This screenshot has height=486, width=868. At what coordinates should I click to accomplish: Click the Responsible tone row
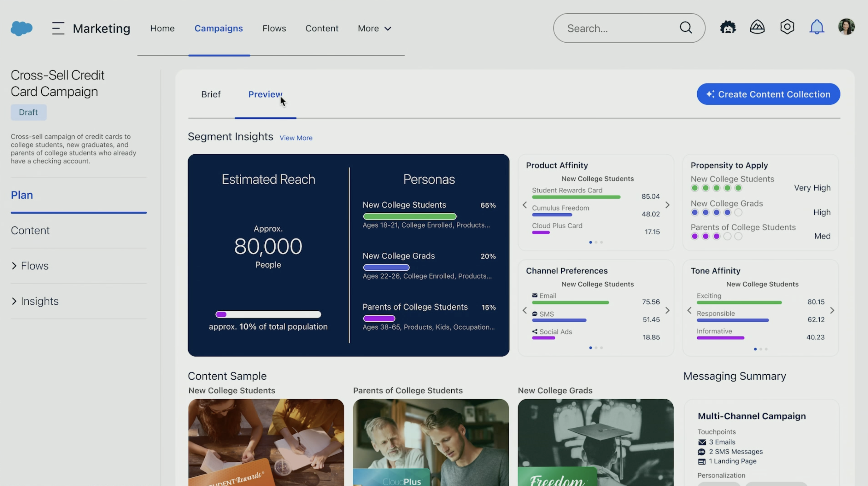coord(760,317)
